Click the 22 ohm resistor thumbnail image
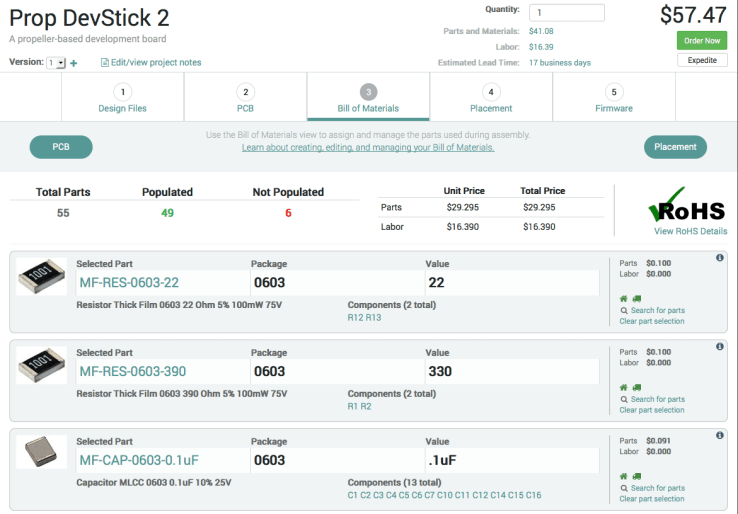Screen dimensions: 738x514 click(42, 276)
